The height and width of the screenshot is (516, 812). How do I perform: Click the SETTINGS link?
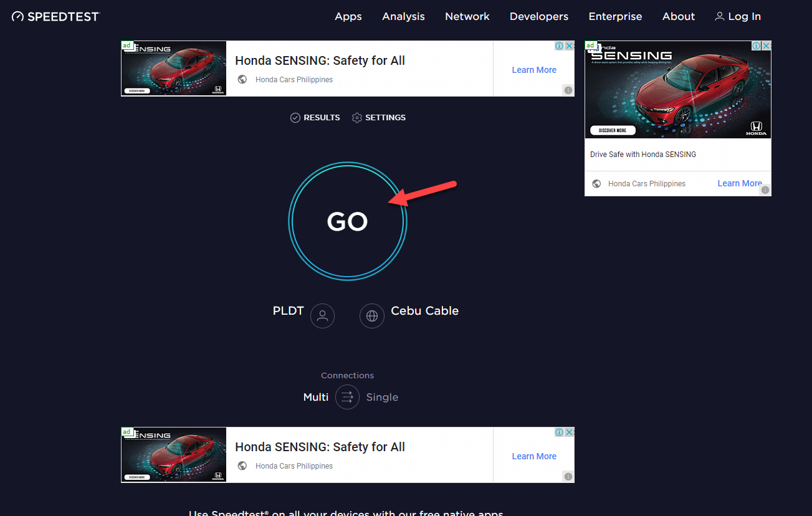[379, 118]
